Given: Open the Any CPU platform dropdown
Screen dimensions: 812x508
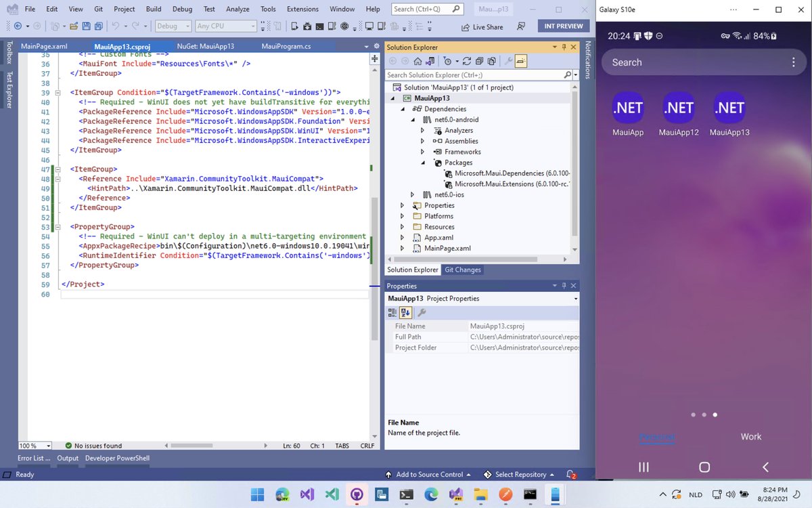Looking at the screenshot, I should (225, 26).
